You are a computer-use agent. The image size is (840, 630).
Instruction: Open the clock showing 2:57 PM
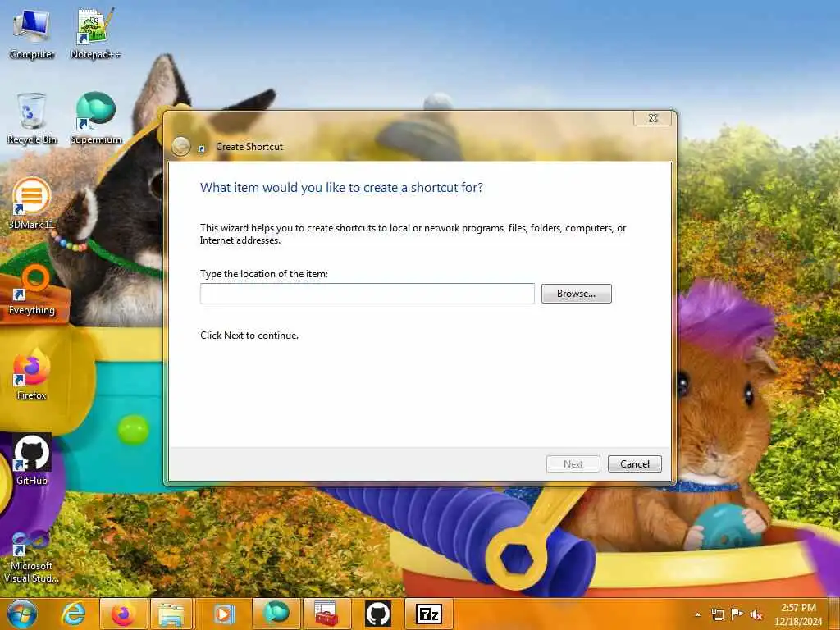pyautogui.click(x=797, y=614)
